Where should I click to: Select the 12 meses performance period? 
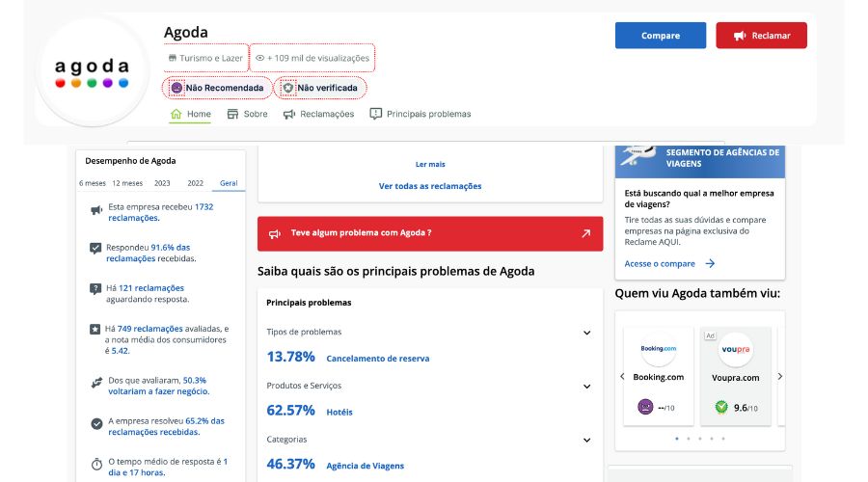(x=127, y=183)
